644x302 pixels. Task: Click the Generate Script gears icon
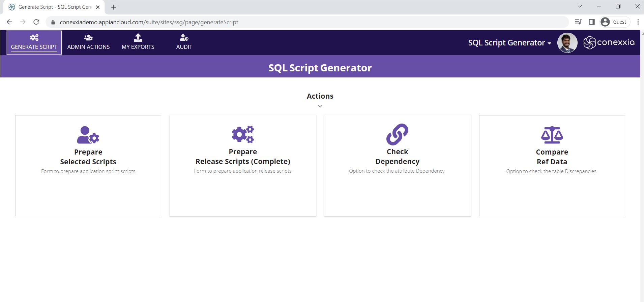34,37
